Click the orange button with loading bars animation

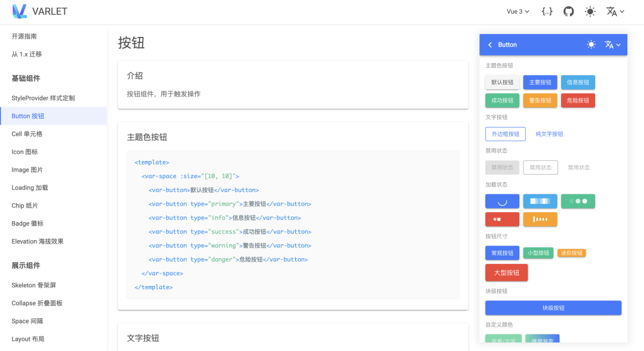click(x=540, y=219)
